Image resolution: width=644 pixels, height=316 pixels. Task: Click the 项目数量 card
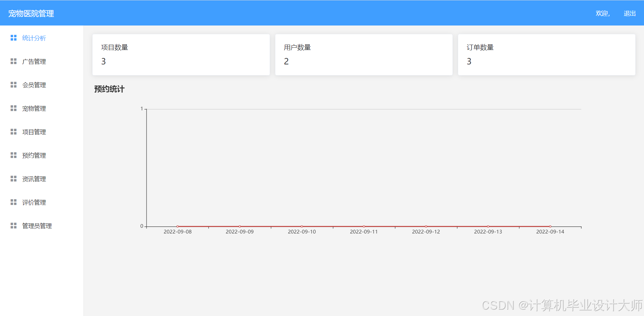coord(181,55)
